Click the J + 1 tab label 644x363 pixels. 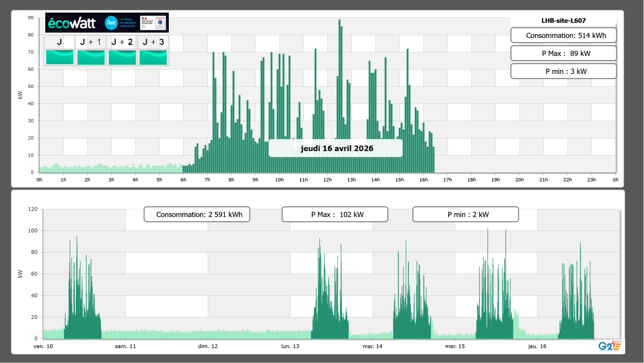point(91,42)
